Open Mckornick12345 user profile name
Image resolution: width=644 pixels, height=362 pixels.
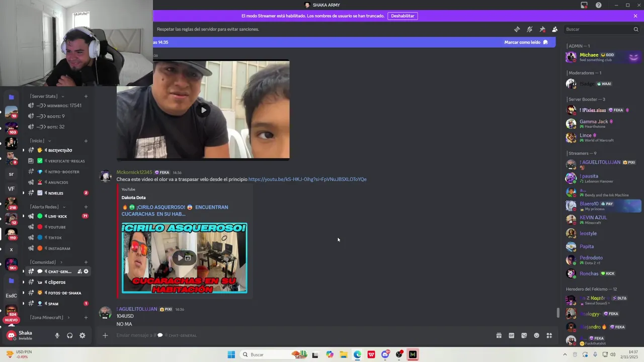coord(134,172)
